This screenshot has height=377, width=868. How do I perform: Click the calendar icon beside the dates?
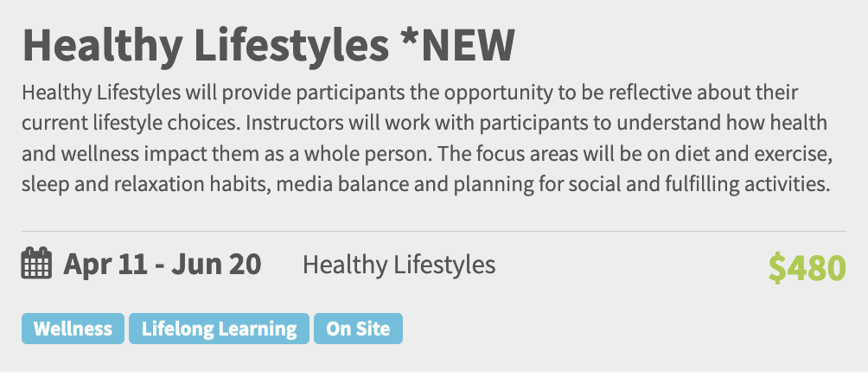point(35,264)
